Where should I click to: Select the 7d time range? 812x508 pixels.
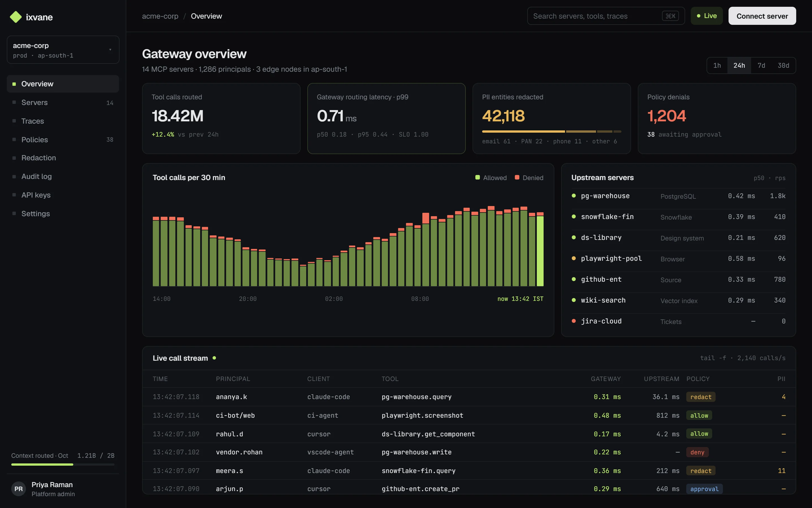pyautogui.click(x=761, y=65)
